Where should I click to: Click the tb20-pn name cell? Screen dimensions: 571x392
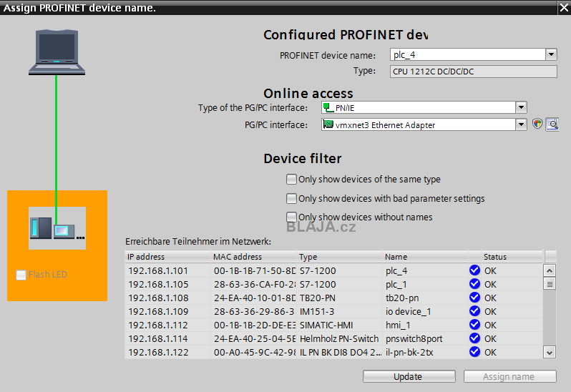pyautogui.click(x=426, y=298)
